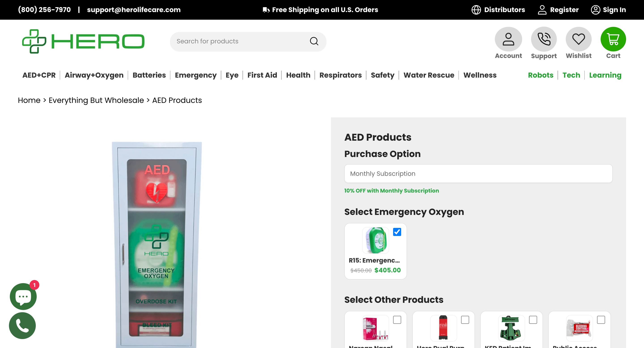Open the live chat bubble widget
Image resolution: width=644 pixels, height=348 pixels.
point(23,297)
